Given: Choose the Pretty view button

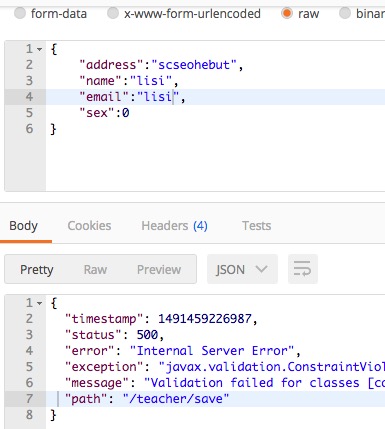Looking at the screenshot, I should click(x=37, y=269).
